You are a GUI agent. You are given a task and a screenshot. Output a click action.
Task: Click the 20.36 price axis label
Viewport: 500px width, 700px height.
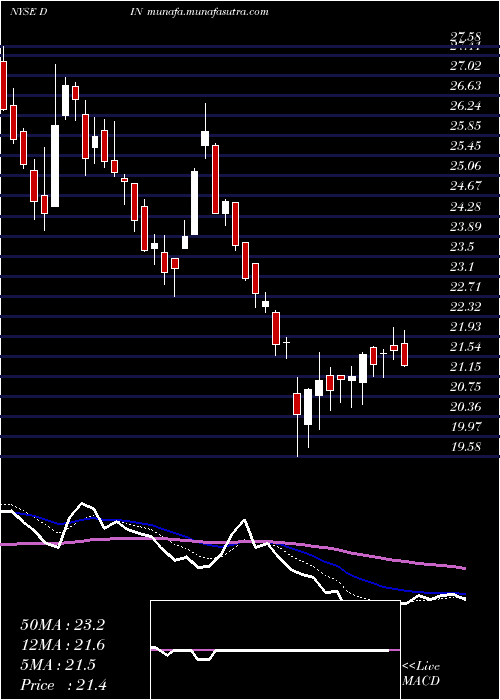click(466, 407)
